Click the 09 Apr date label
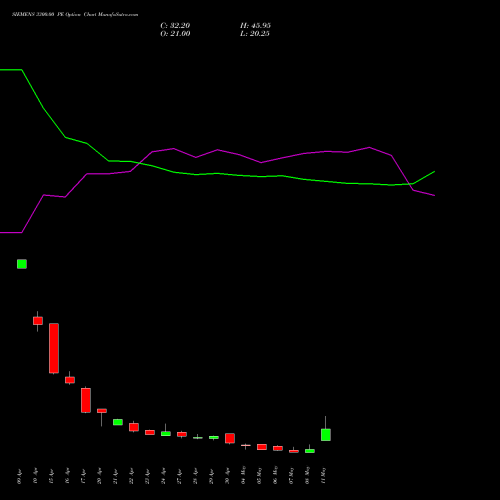 point(19,476)
